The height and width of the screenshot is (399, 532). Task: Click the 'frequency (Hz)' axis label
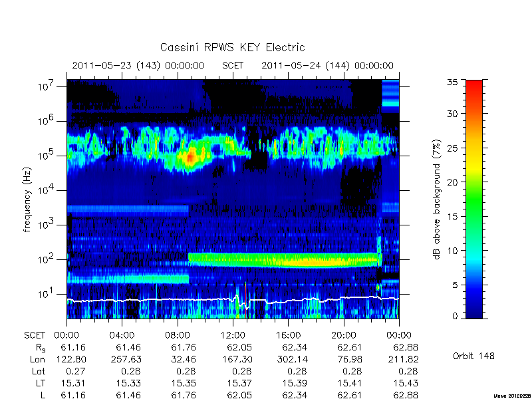(x=27, y=199)
